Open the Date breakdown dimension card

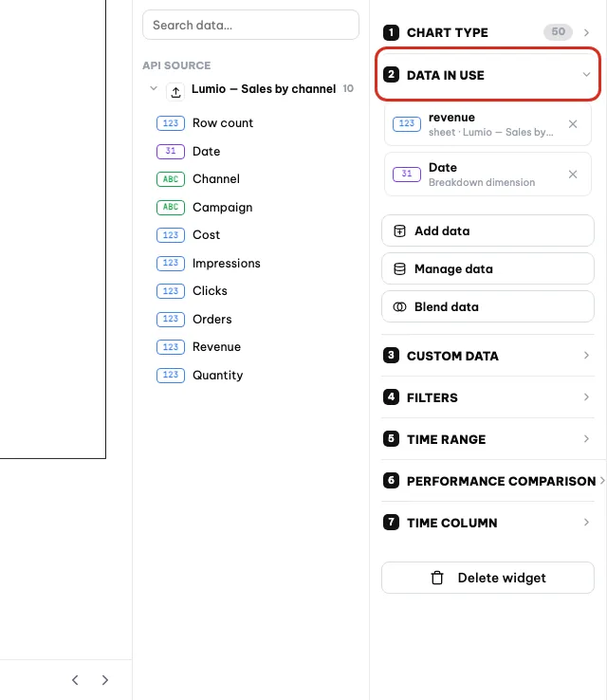(487, 175)
